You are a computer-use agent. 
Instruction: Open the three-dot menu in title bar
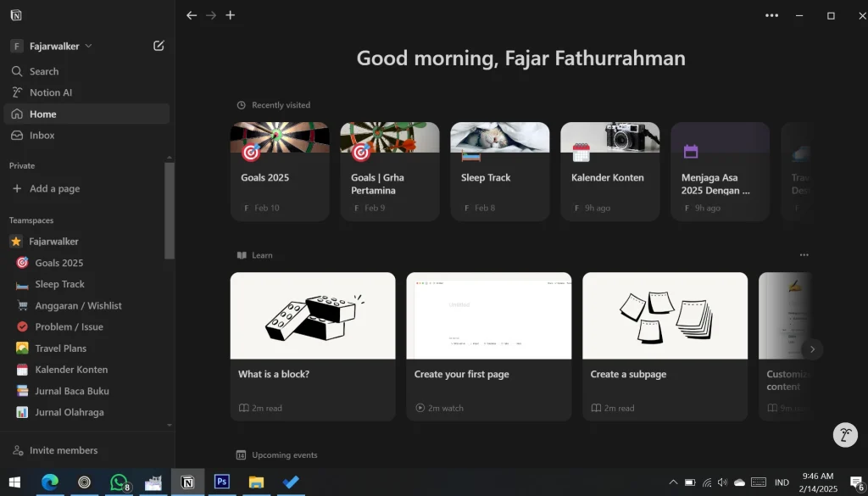(x=771, y=15)
